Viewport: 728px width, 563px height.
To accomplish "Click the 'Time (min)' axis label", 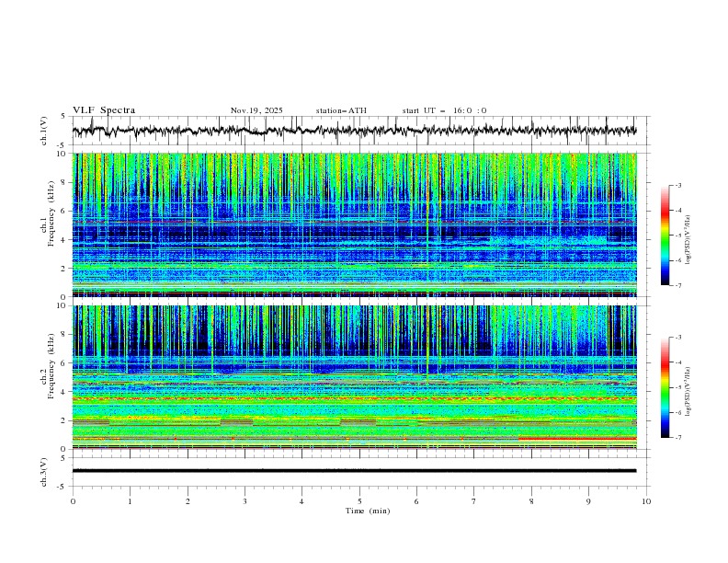I will tap(368, 511).
